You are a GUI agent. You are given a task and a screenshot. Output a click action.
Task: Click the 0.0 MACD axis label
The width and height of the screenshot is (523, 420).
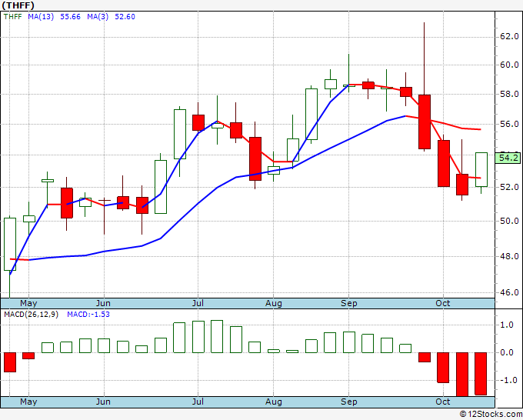pyautogui.click(x=507, y=352)
